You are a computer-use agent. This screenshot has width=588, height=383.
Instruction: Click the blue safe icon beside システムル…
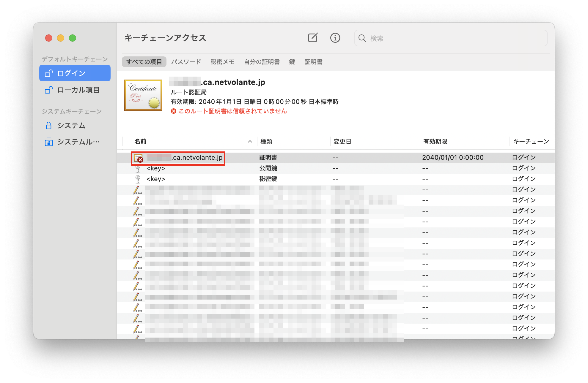click(x=48, y=142)
